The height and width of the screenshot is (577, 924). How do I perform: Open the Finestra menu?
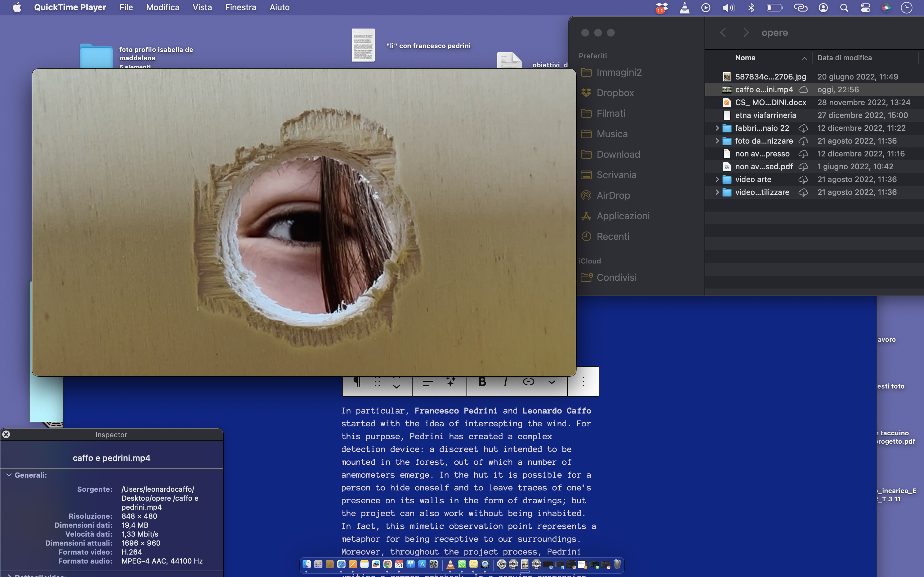(x=241, y=7)
